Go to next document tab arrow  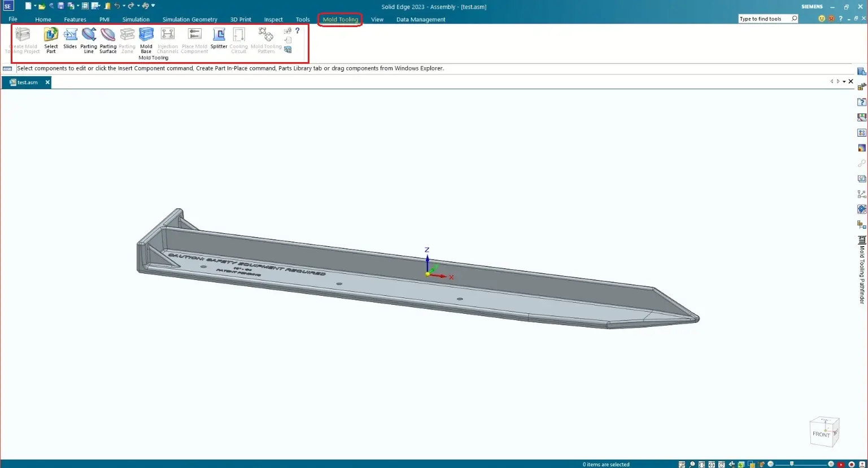tap(838, 81)
